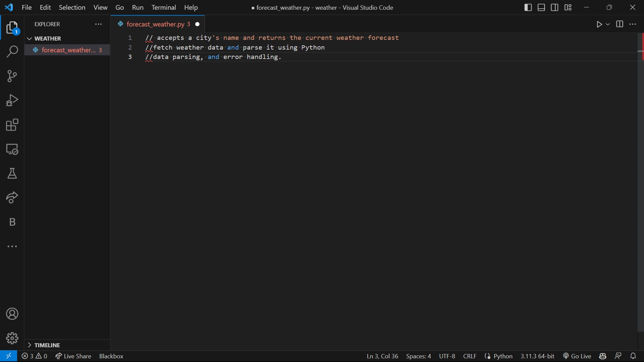Select the forecast_weather file in Explorer

[x=67, y=50]
